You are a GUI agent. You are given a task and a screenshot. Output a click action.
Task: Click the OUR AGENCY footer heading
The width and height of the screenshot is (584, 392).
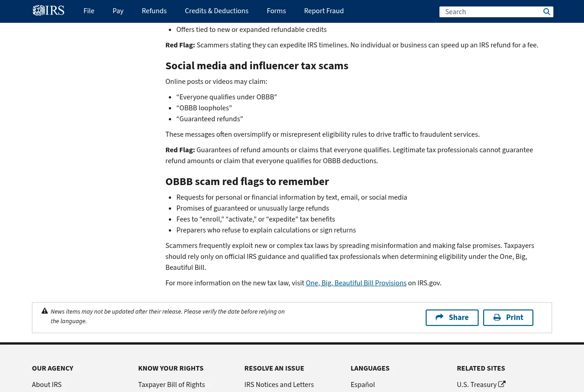(52, 368)
